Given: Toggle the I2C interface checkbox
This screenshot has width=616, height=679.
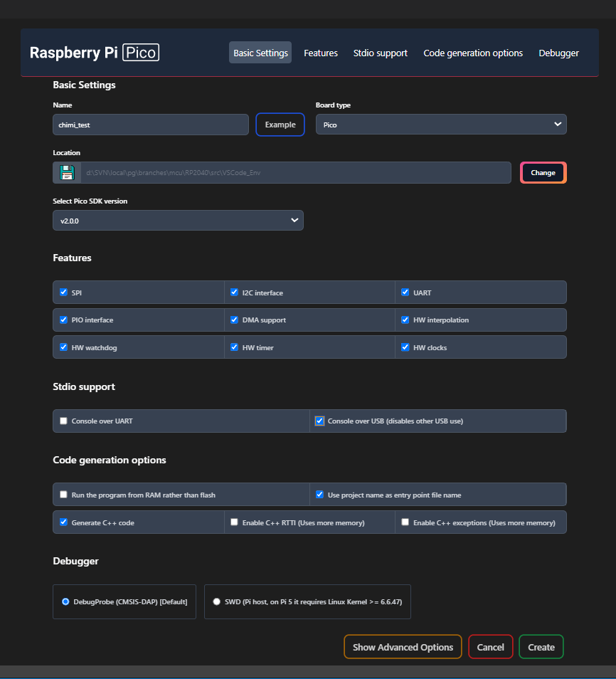Looking at the screenshot, I should (234, 292).
